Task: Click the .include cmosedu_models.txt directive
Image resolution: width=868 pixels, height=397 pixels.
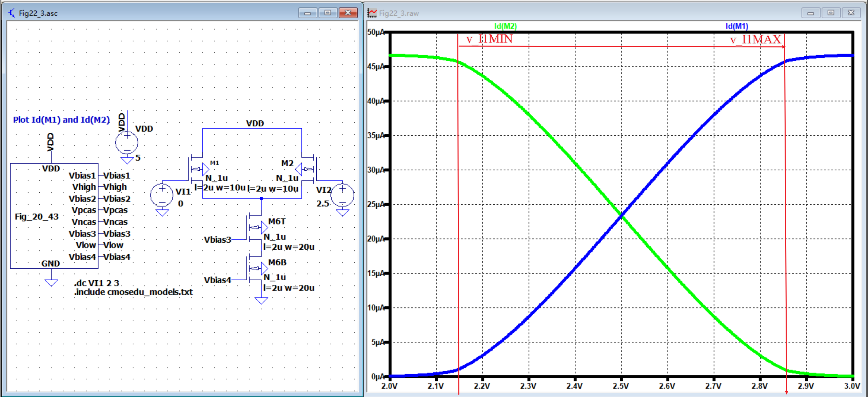Action: click(133, 292)
